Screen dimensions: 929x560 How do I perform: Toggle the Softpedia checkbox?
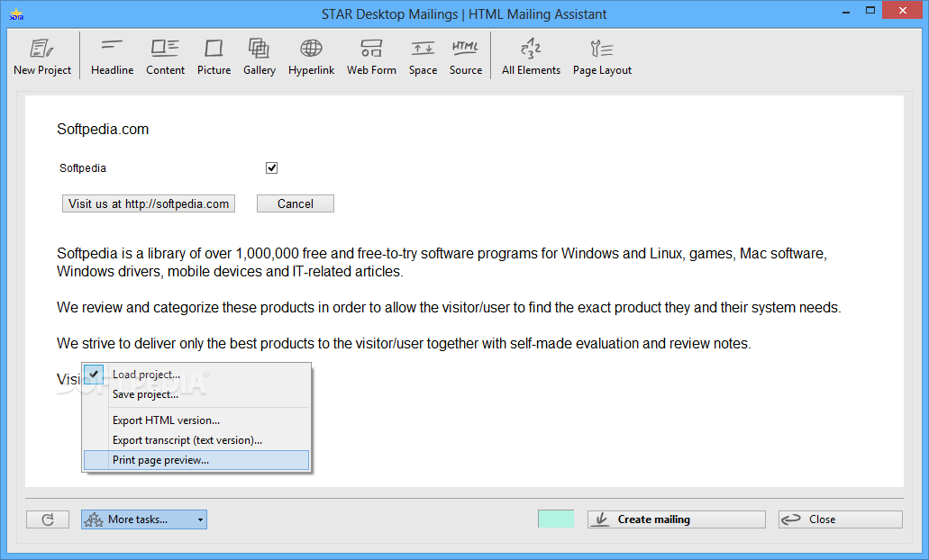271,168
